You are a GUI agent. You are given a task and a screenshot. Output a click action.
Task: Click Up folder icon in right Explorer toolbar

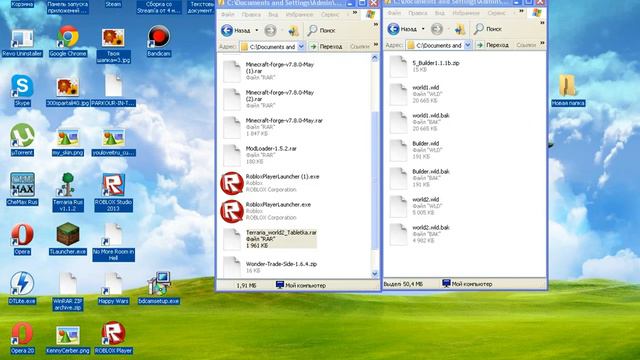coord(460,29)
